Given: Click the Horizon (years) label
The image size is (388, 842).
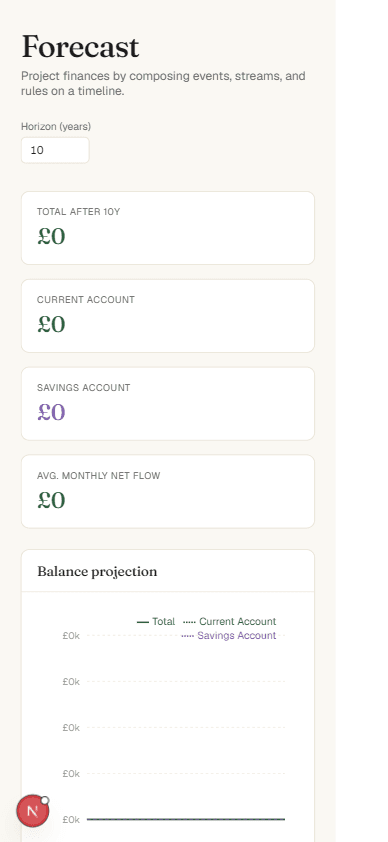Looking at the screenshot, I should [x=56, y=127].
